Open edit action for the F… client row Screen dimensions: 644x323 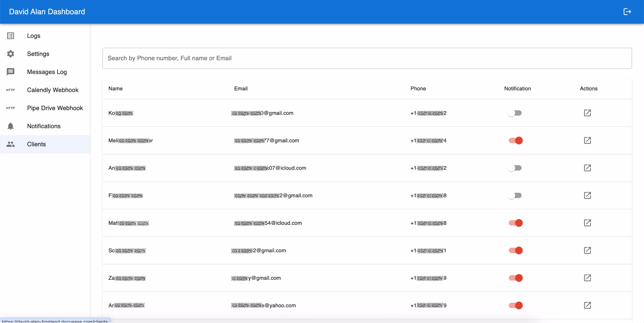click(x=587, y=195)
